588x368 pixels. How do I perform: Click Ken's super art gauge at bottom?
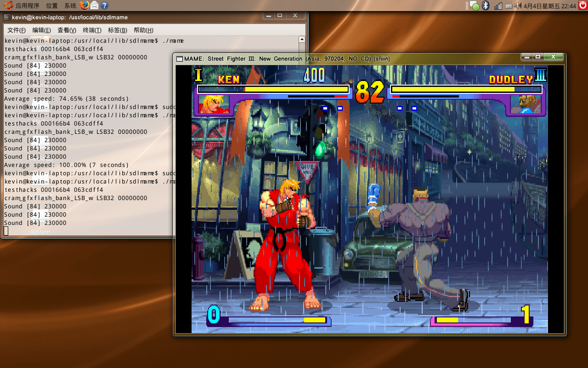point(277,320)
